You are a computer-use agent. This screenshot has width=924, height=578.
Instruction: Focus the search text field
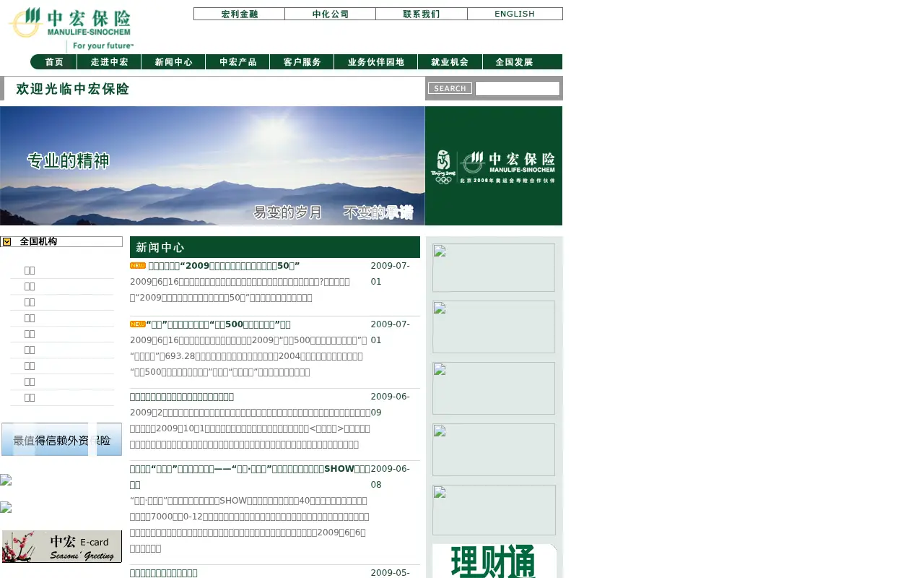tap(518, 88)
